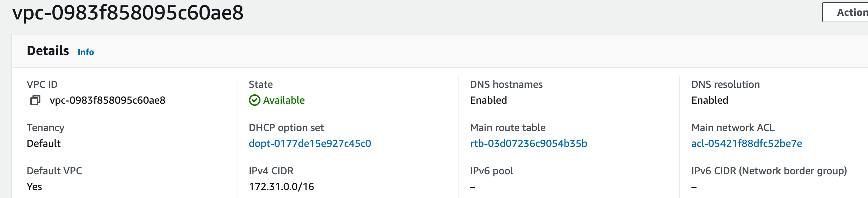Click the dash under IPv6 pool

click(473, 187)
